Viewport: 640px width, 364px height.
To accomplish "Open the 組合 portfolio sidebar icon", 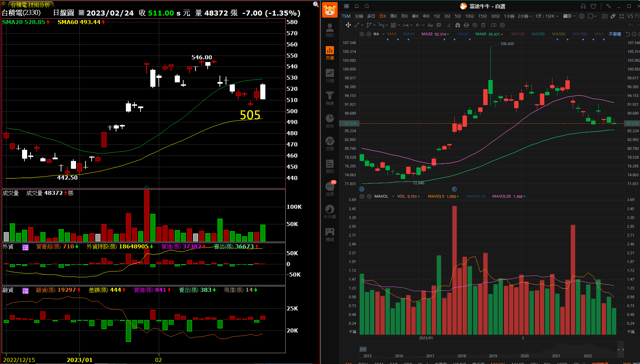I will pyautogui.click(x=330, y=121).
